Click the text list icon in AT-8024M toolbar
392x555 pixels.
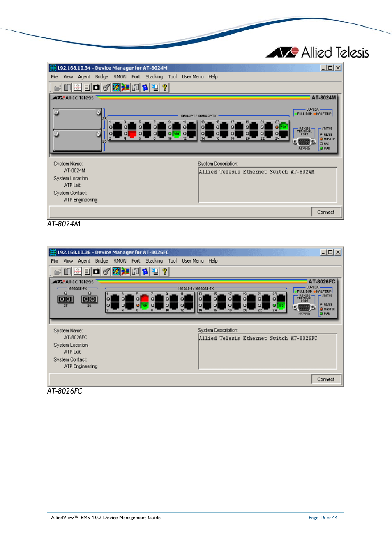coord(87,88)
